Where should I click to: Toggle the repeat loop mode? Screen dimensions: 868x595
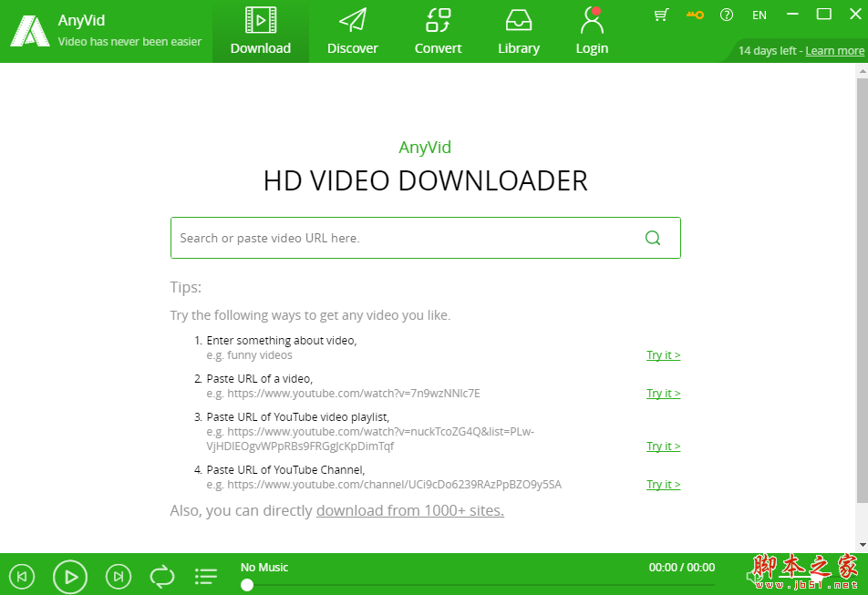(x=162, y=576)
